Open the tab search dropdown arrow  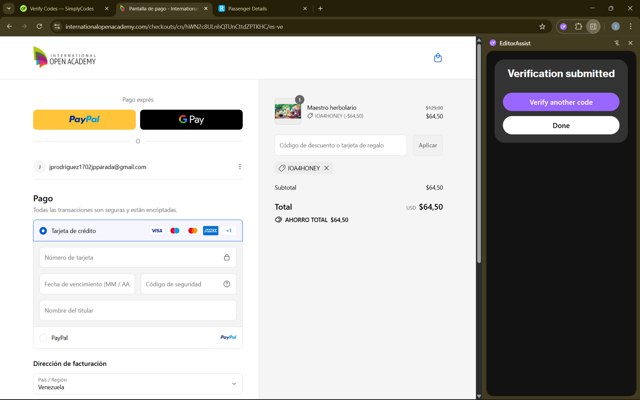tap(8, 8)
